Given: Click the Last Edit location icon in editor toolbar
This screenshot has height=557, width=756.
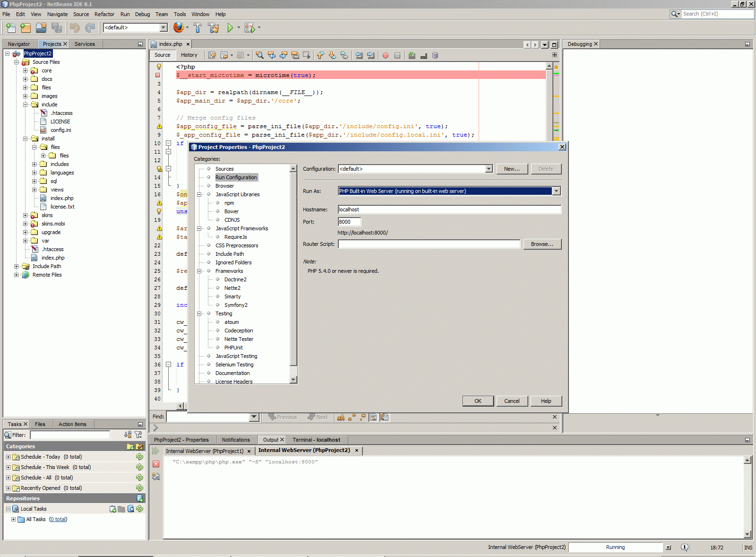Looking at the screenshot, I should (213, 55).
